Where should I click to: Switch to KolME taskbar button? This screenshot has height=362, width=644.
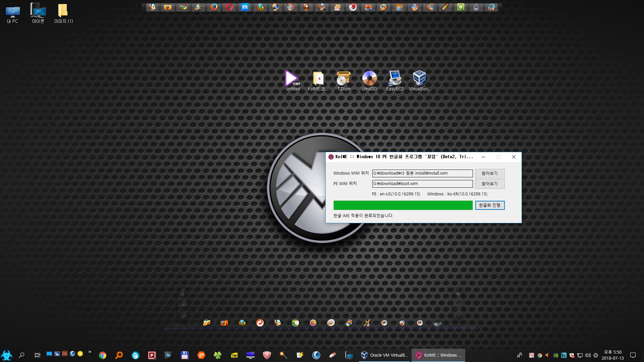click(438, 355)
